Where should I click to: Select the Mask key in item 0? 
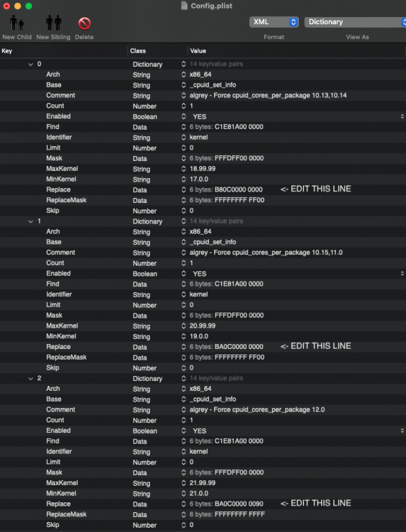tap(55, 158)
